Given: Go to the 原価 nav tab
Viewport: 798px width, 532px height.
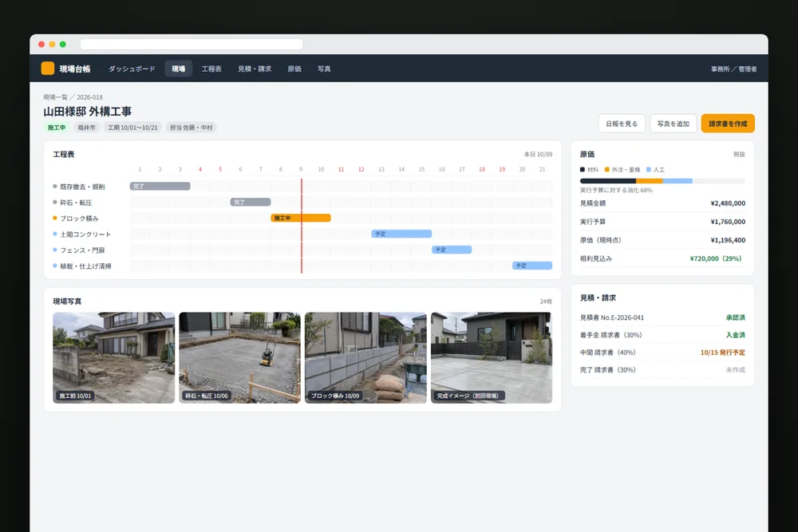Looking at the screenshot, I should coord(294,69).
